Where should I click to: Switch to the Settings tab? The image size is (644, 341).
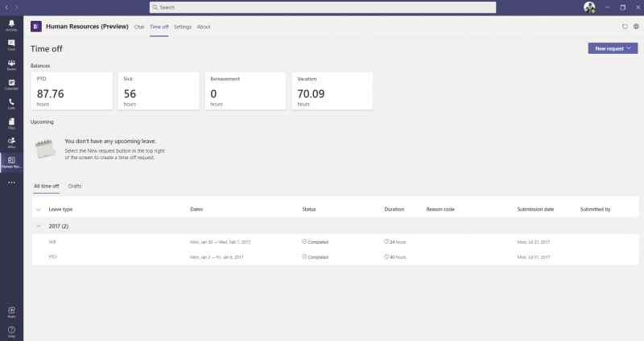tap(183, 27)
